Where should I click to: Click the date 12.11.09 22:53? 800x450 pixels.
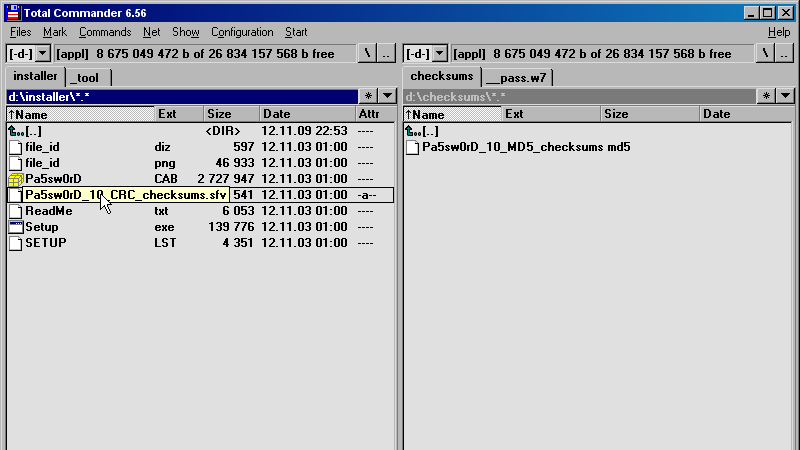(x=304, y=131)
